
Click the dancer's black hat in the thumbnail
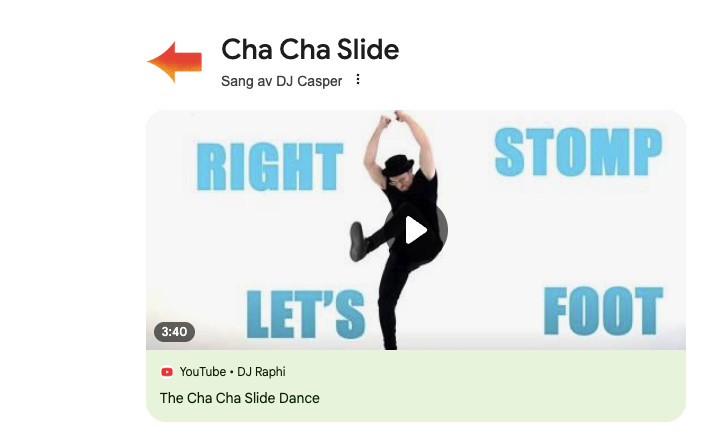(x=396, y=165)
